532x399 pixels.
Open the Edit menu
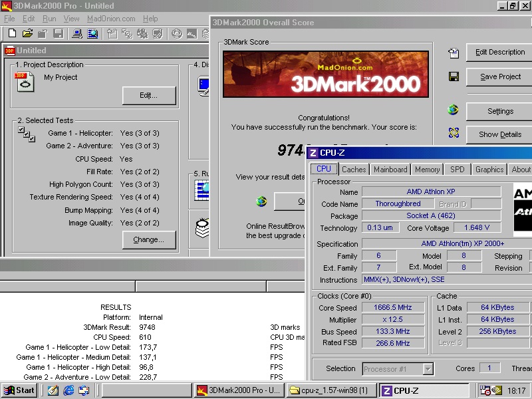click(x=29, y=19)
